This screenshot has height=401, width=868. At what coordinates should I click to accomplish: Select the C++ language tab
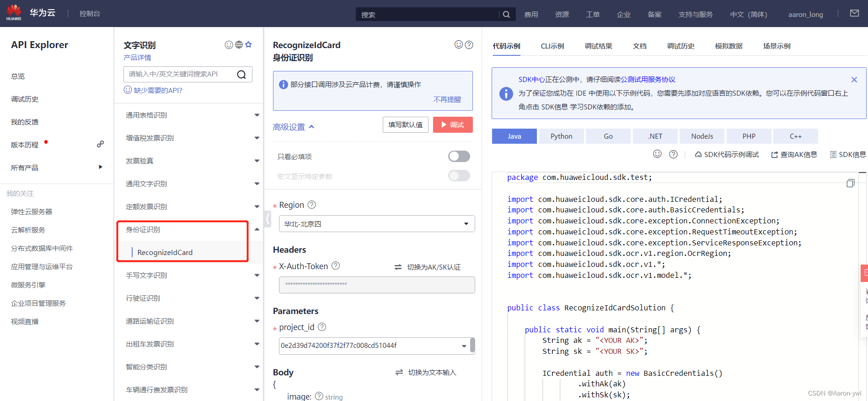(x=796, y=136)
